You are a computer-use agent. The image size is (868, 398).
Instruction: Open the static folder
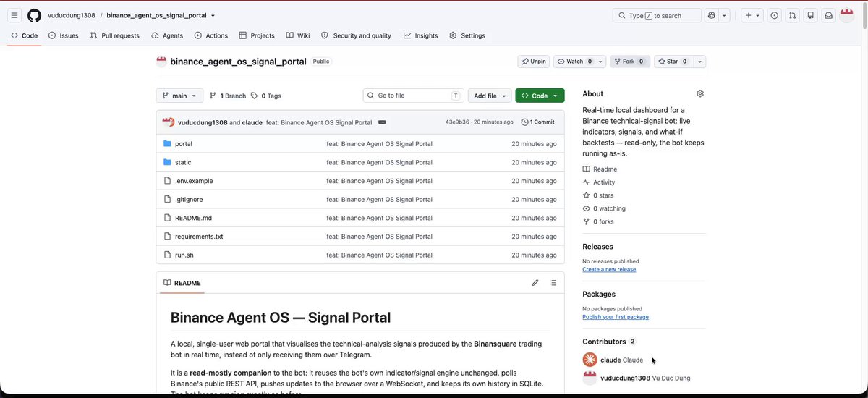point(183,162)
